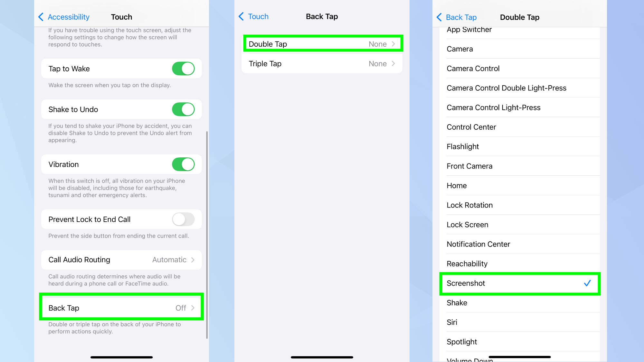
Task: Select App Switcher action
Action: pyautogui.click(x=470, y=30)
